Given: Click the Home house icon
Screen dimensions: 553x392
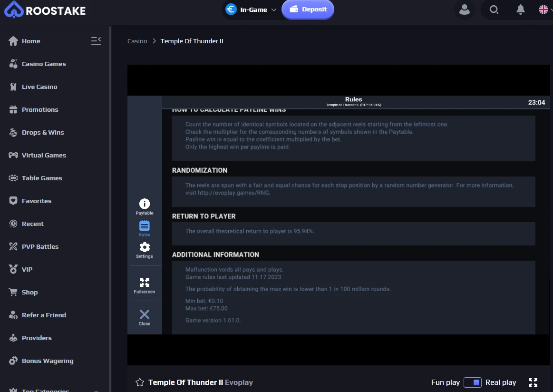Looking at the screenshot, I should (x=13, y=41).
